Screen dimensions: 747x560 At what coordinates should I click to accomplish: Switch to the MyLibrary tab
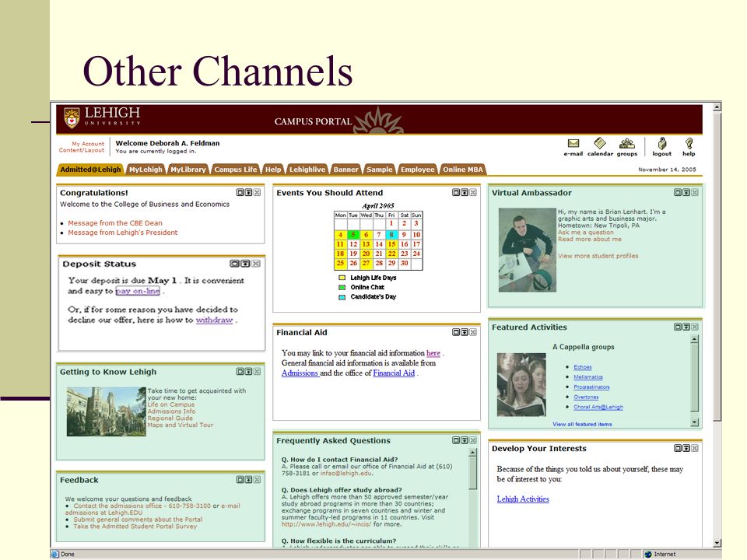(188, 170)
